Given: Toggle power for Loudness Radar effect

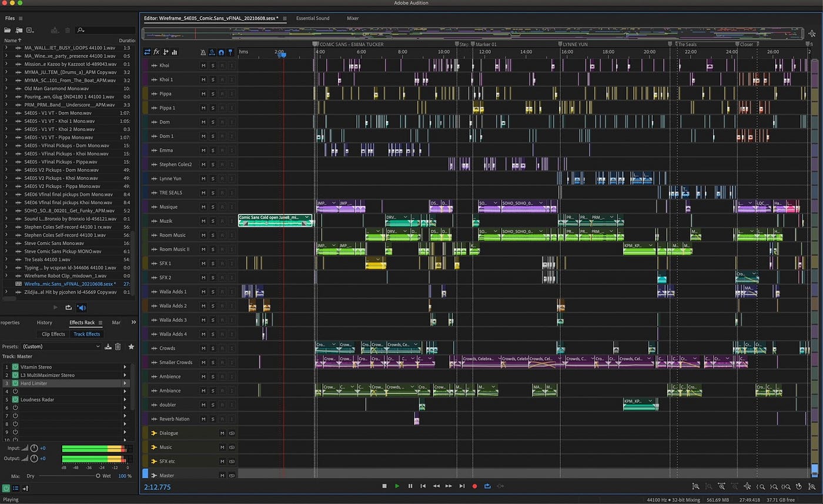Looking at the screenshot, I should tap(15, 400).
